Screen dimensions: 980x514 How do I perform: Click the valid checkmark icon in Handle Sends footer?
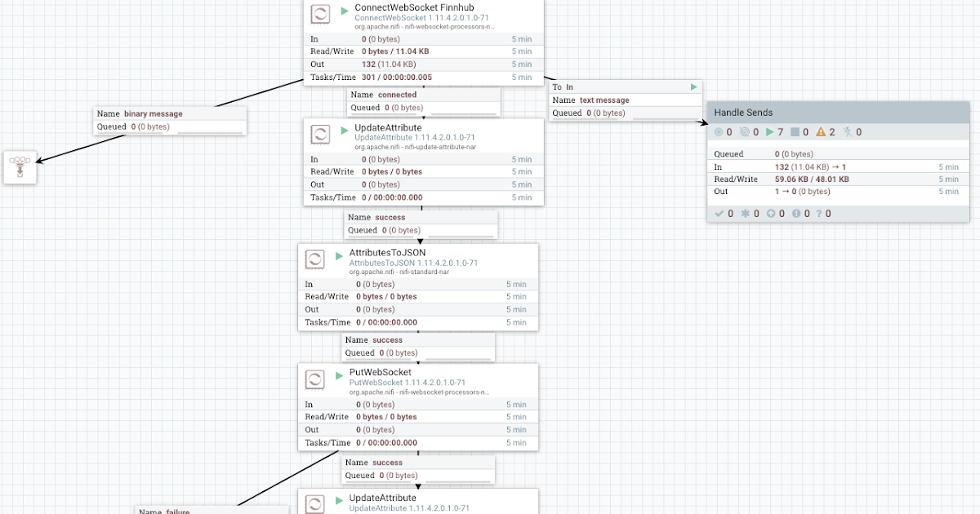(x=720, y=213)
